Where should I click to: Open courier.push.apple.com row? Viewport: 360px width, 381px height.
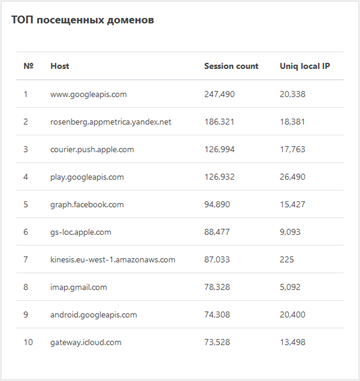[x=180, y=149]
